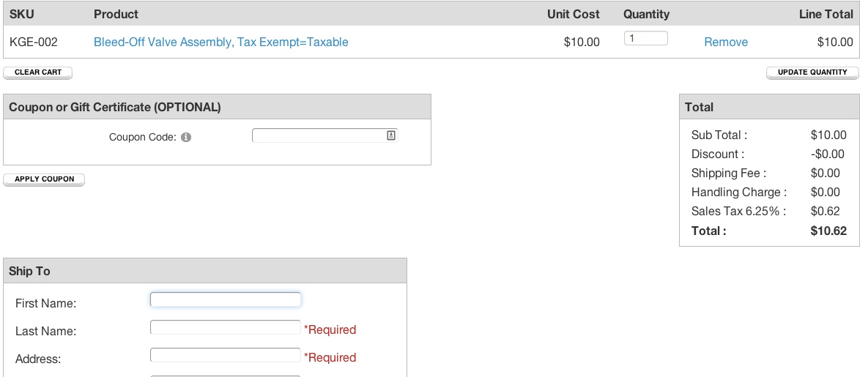Image resolution: width=868 pixels, height=377 pixels.
Task: Remove the KGE-002 item from cart
Action: (x=726, y=42)
